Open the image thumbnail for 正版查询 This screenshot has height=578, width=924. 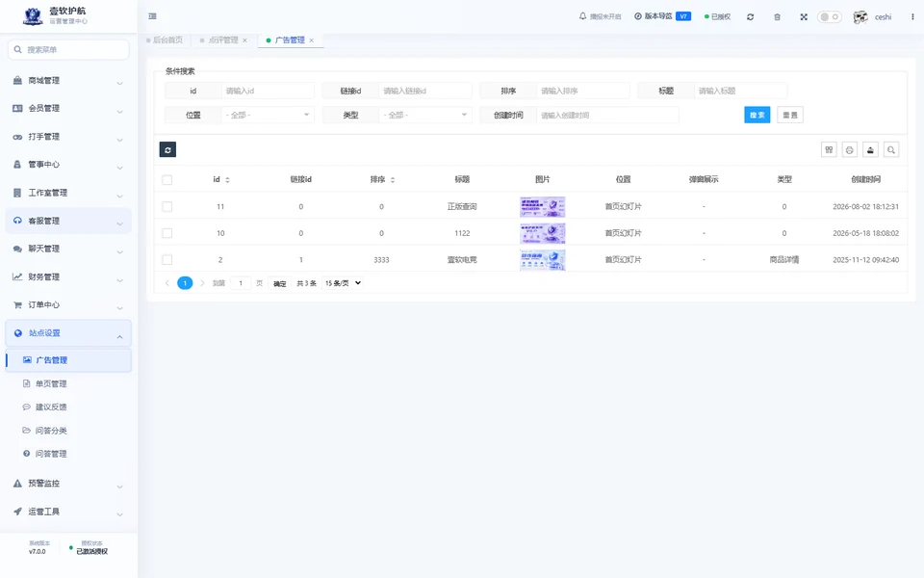tap(543, 207)
